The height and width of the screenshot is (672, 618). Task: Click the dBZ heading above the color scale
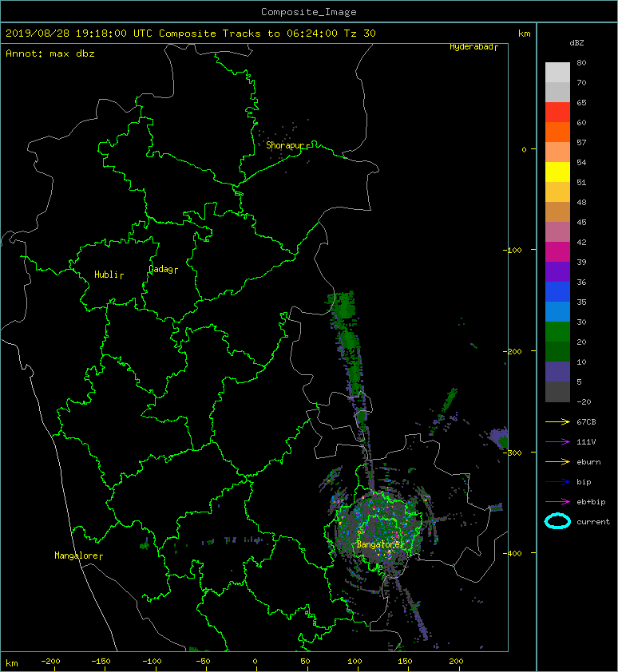tap(576, 43)
